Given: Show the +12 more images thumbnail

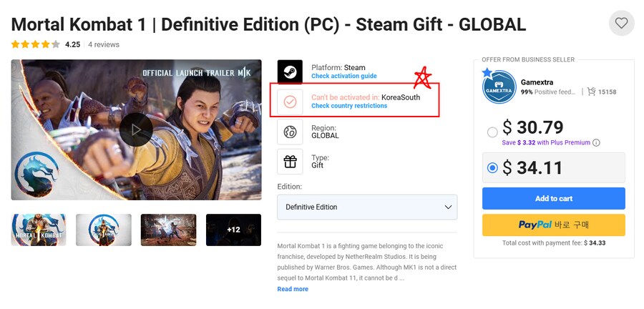Looking at the screenshot, I should 233,230.
